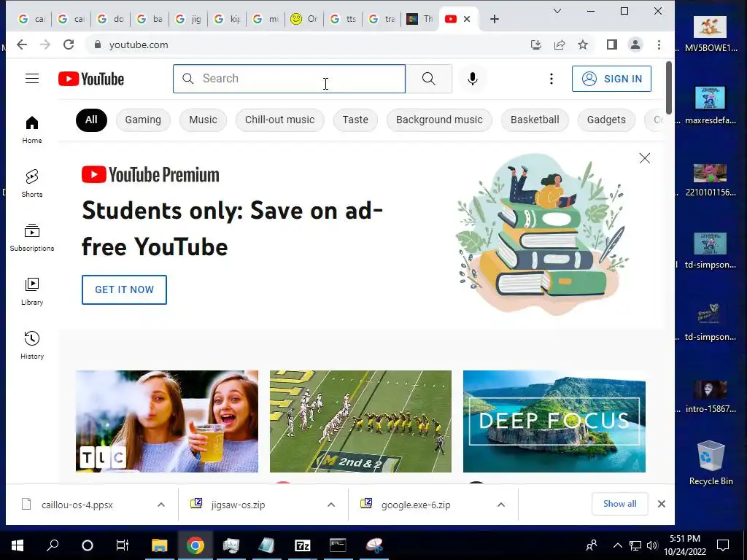
Task: Select the Background music chip
Action: pyautogui.click(x=439, y=120)
